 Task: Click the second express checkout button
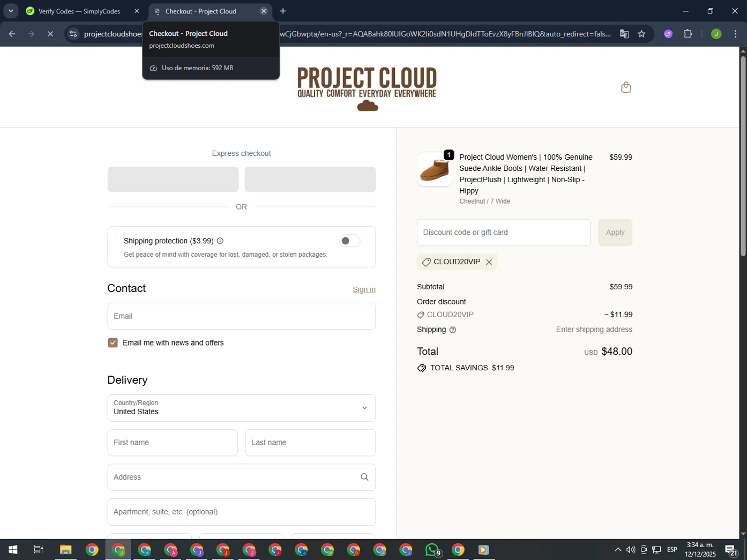click(310, 179)
